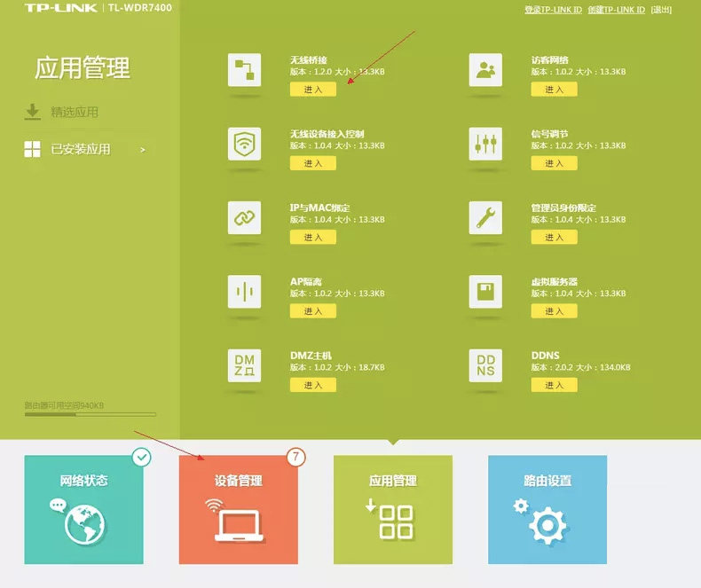Switch to the 网络状态 tile
The height and width of the screenshot is (588, 701).
tap(83, 510)
